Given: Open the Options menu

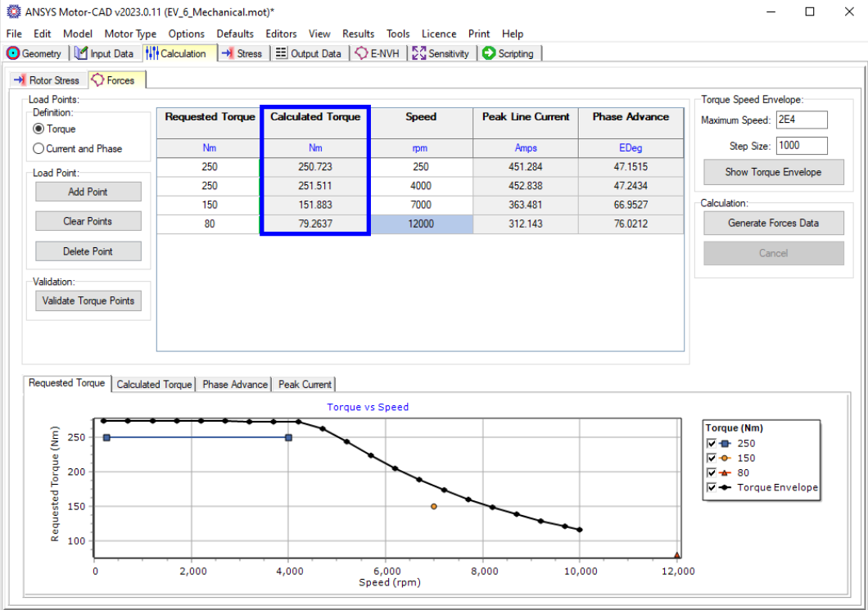Looking at the screenshot, I should [x=186, y=34].
